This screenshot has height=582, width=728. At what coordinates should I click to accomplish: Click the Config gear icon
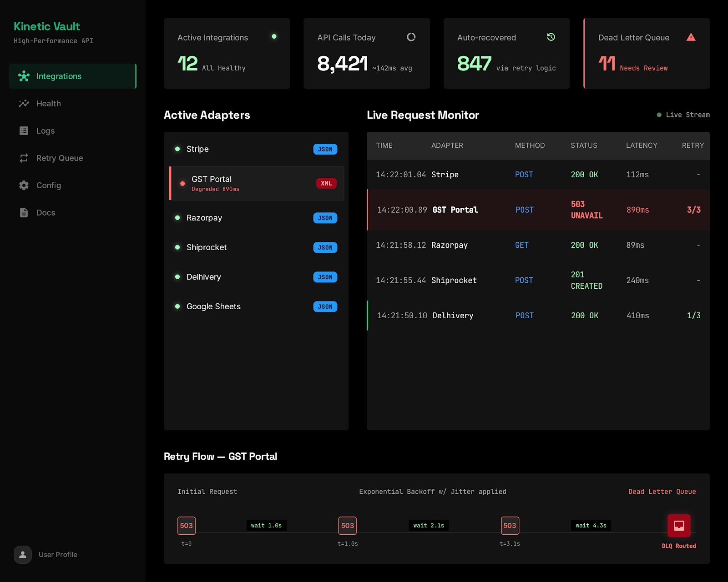pyautogui.click(x=24, y=186)
